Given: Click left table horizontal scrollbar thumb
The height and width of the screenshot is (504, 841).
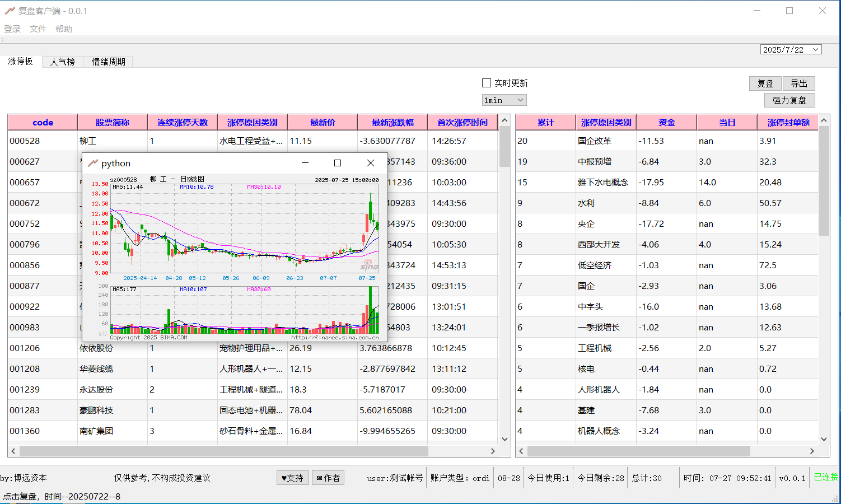Looking at the screenshot, I should [x=224, y=451].
